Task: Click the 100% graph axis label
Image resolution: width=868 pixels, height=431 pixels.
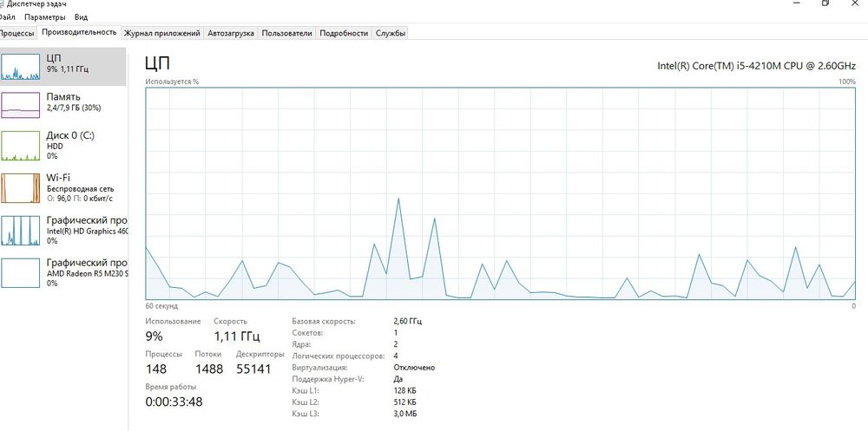Action: [847, 82]
